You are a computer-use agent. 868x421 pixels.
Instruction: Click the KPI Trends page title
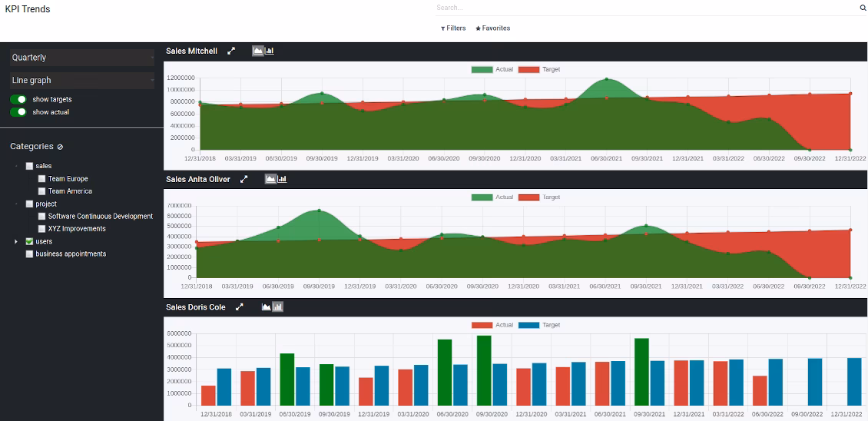pos(28,9)
